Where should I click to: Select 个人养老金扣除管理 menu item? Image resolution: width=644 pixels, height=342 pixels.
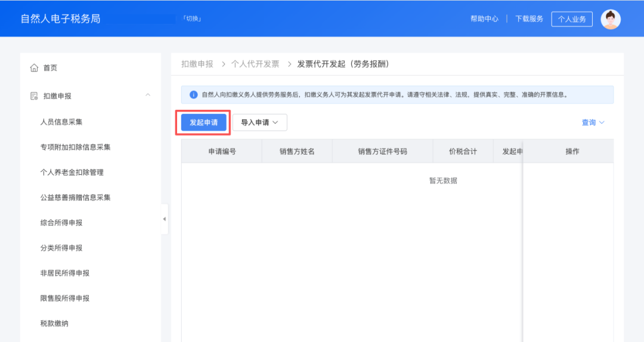72,172
